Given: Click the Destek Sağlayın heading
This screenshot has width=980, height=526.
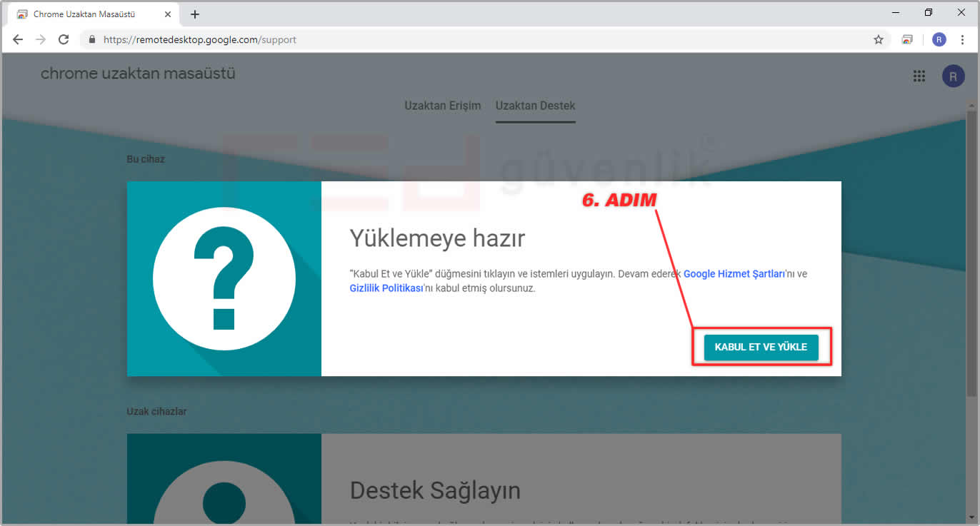Looking at the screenshot, I should [435, 491].
